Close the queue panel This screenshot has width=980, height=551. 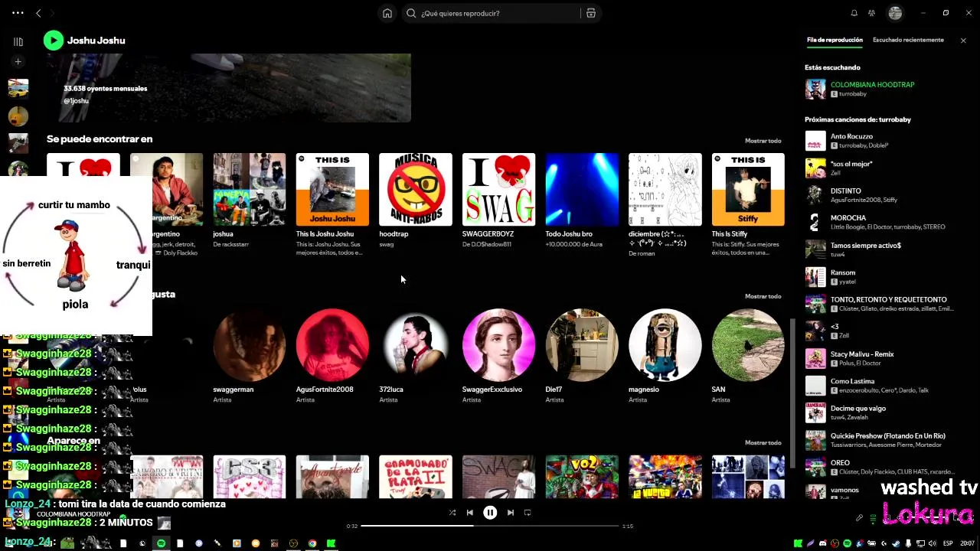pos(963,41)
